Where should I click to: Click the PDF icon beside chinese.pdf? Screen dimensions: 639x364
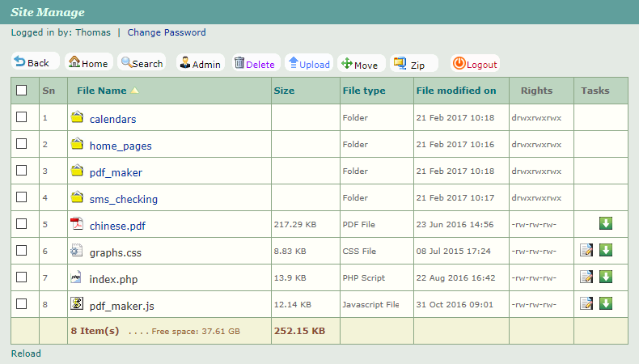77,223
